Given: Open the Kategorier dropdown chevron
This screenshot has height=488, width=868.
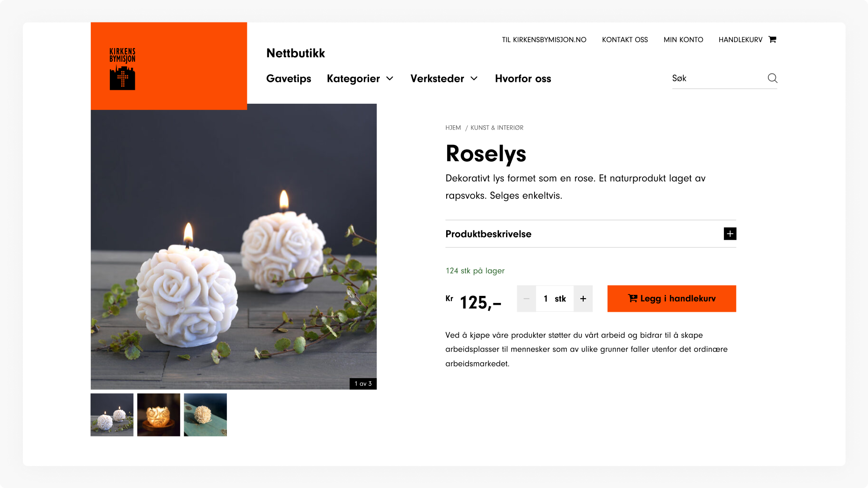Looking at the screenshot, I should click(390, 79).
